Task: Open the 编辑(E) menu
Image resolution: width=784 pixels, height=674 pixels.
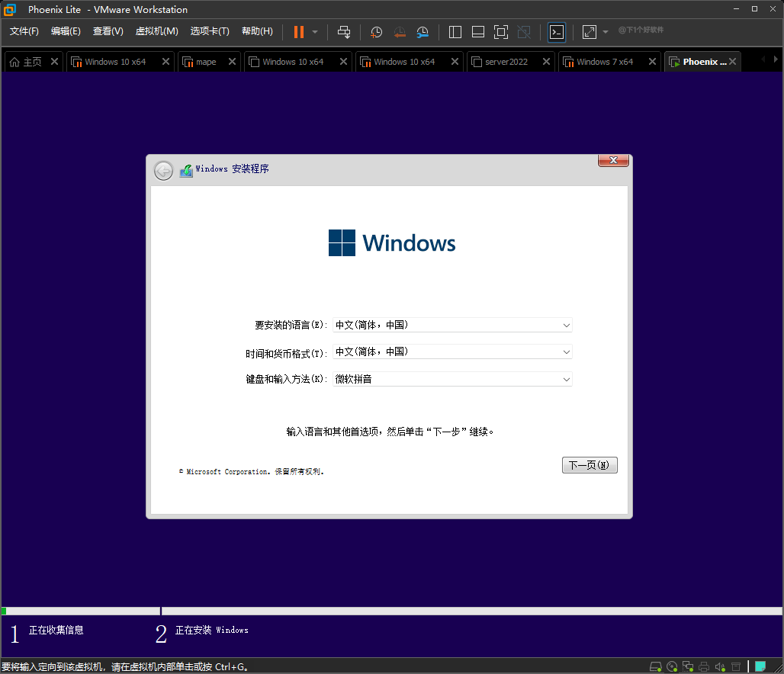Action: click(x=66, y=31)
